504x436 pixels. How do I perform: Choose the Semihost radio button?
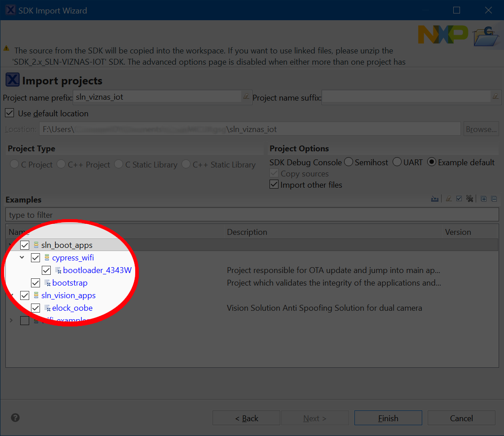(x=349, y=163)
